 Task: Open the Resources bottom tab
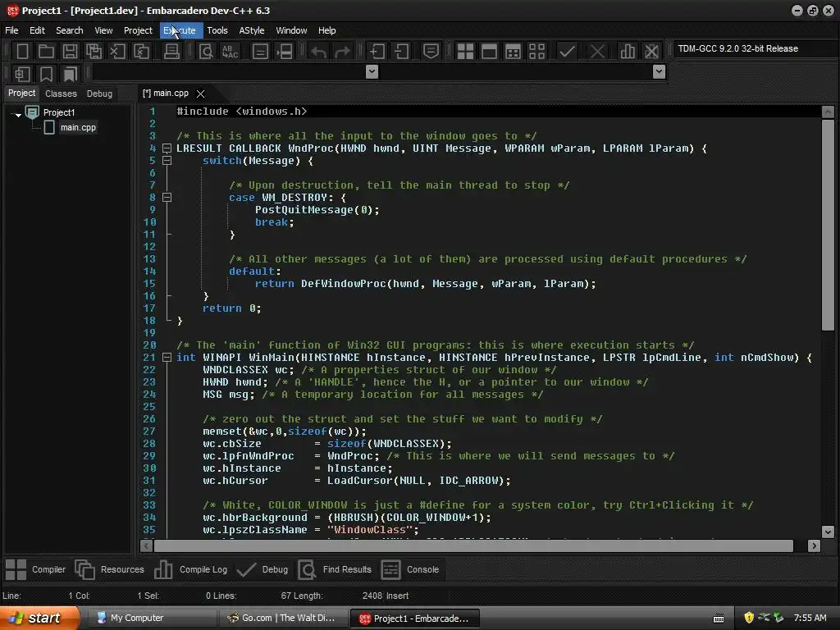(x=109, y=569)
